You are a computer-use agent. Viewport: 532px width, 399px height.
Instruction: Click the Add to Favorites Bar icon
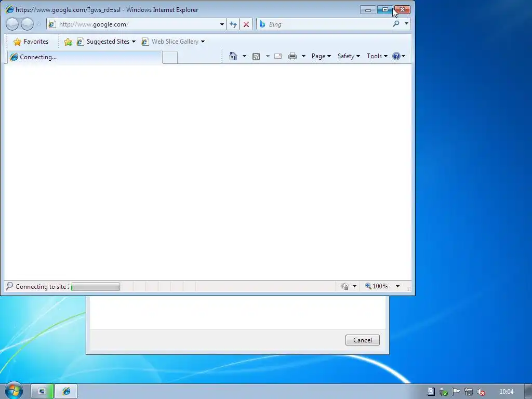tap(68, 42)
